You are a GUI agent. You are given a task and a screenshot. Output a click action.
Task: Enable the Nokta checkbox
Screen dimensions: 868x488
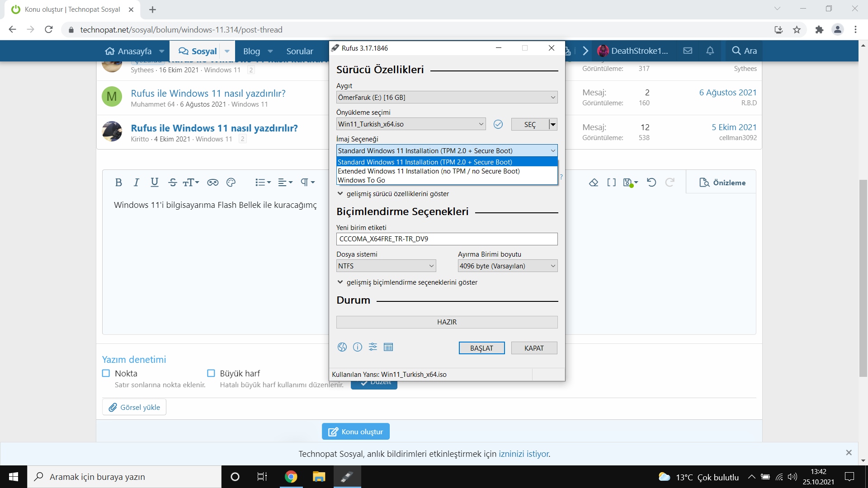click(106, 373)
